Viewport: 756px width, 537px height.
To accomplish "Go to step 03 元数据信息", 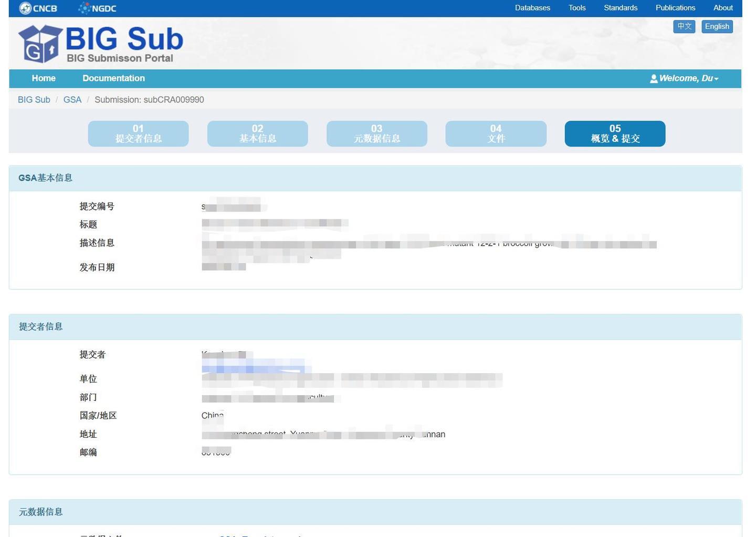I will pyautogui.click(x=376, y=133).
